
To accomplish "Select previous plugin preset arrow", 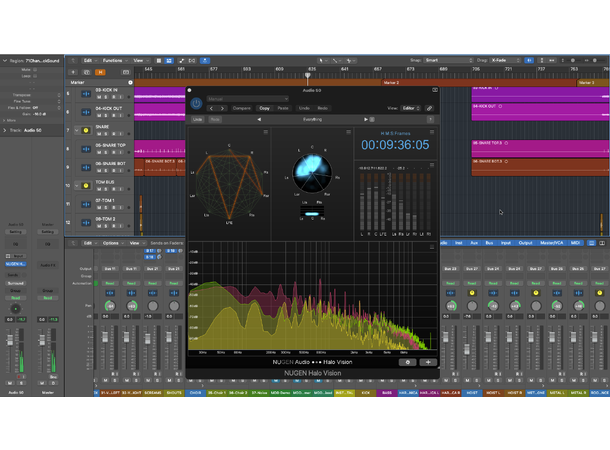I will pos(211,109).
